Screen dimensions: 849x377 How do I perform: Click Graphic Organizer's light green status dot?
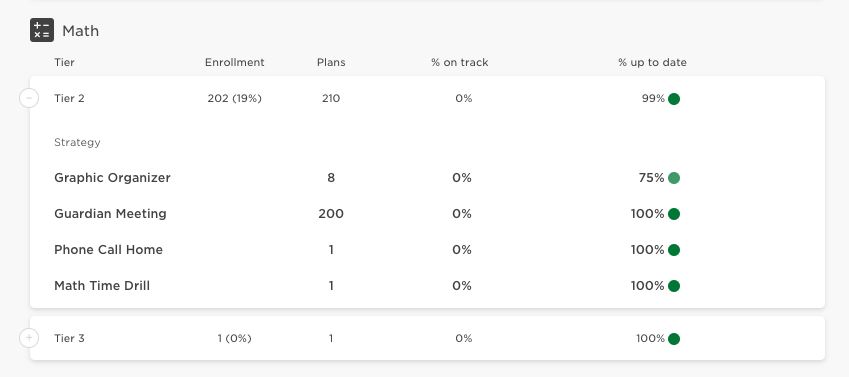[x=674, y=178]
